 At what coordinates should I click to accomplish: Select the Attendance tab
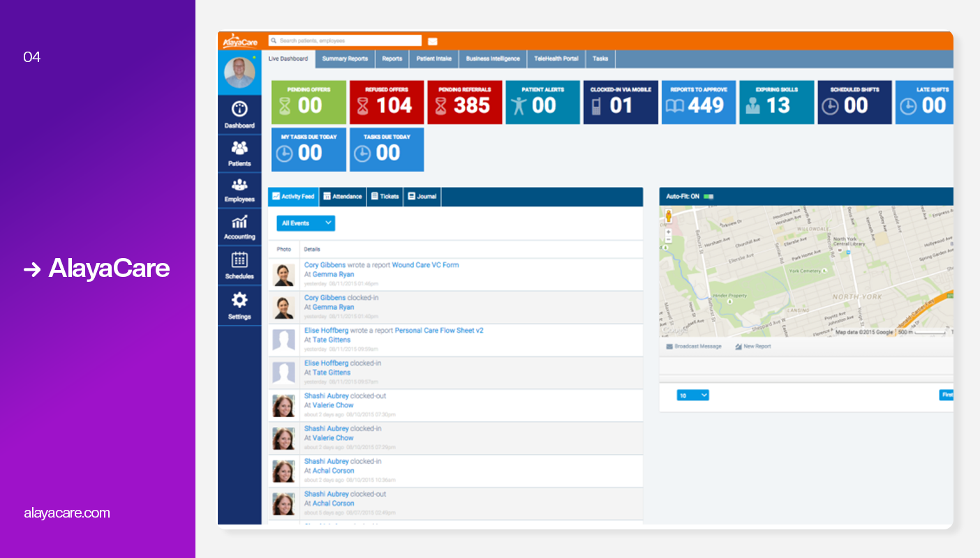(343, 197)
